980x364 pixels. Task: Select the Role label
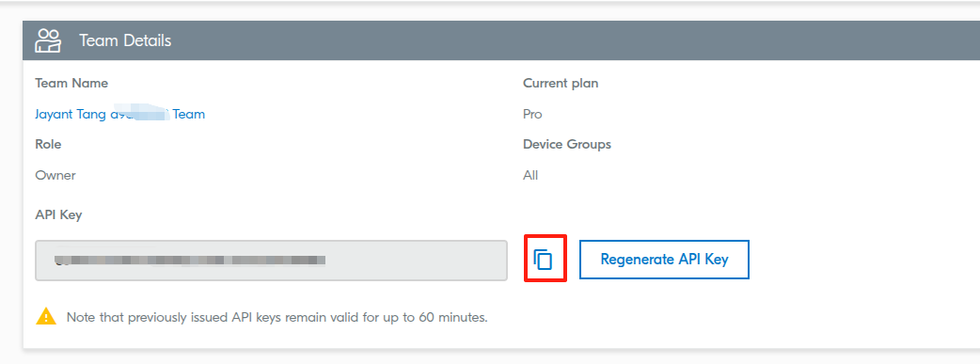48,145
